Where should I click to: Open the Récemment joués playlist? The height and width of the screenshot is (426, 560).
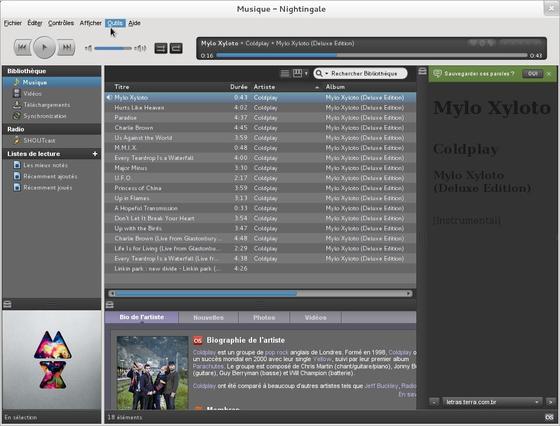pos(52,187)
